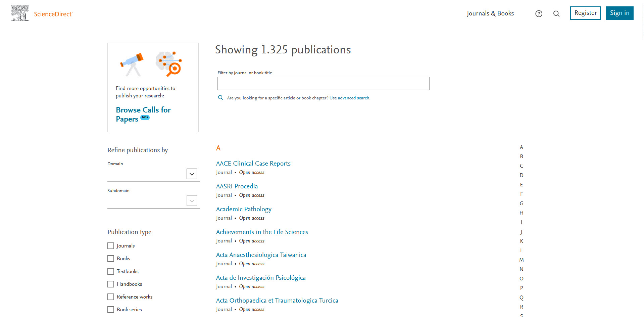This screenshot has width=644, height=317.
Task: Enable the Textbooks checkbox
Action: click(111, 271)
